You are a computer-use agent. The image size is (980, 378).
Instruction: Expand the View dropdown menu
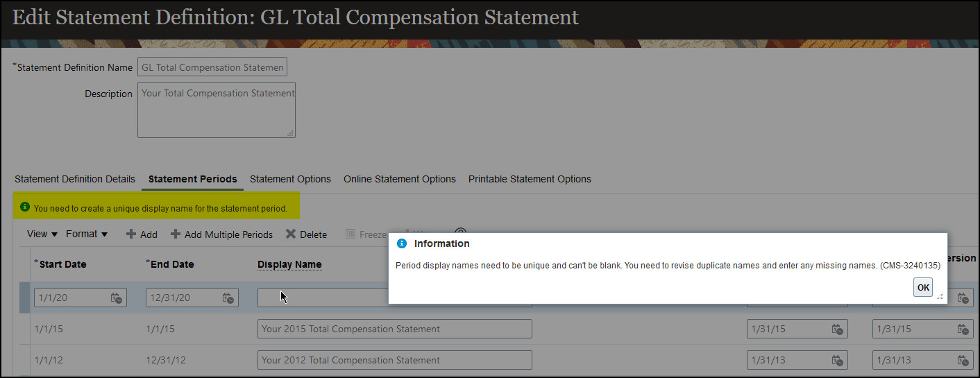(42, 234)
